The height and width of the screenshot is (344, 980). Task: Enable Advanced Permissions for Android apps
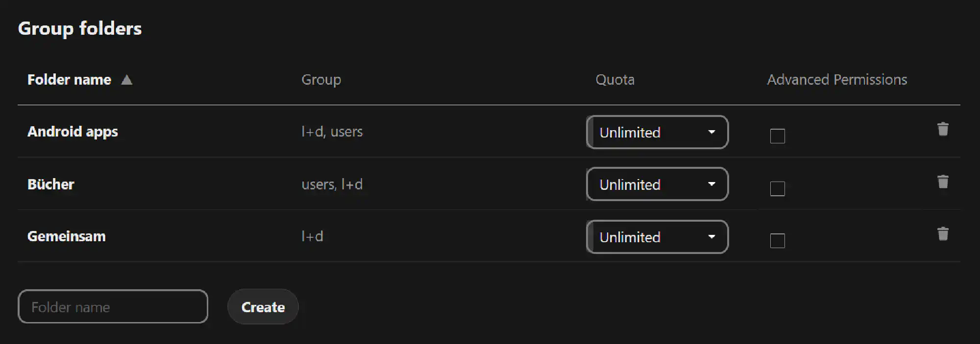pos(777,136)
